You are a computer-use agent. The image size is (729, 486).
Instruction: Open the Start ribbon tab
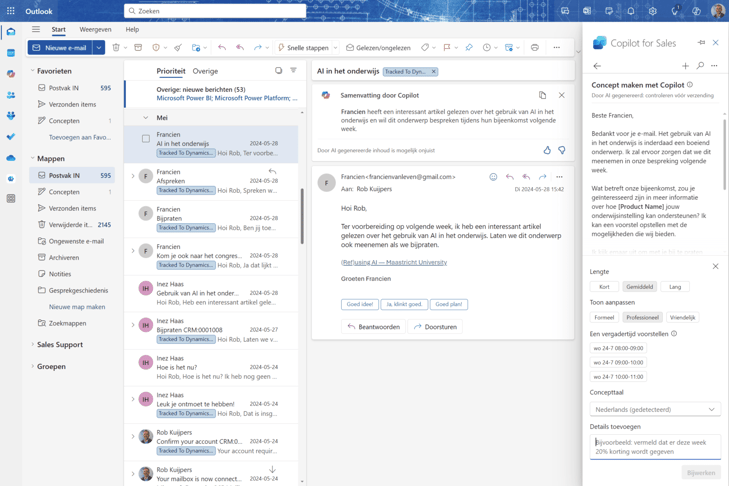58,29
